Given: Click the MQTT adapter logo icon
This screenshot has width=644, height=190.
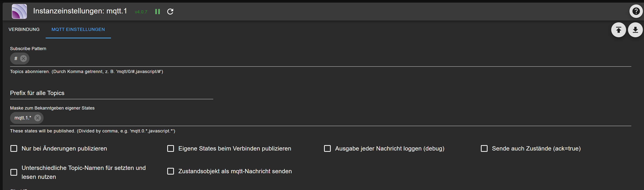Looking at the screenshot, I should pos(19,12).
